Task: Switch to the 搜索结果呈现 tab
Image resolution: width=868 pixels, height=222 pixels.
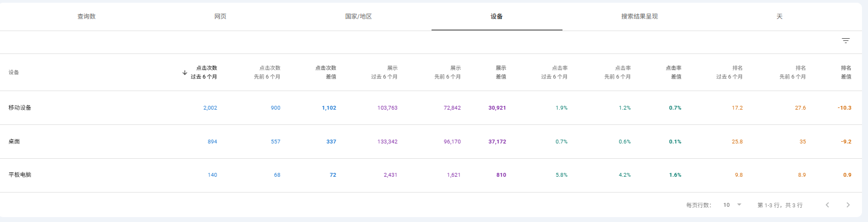Action: click(x=639, y=16)
